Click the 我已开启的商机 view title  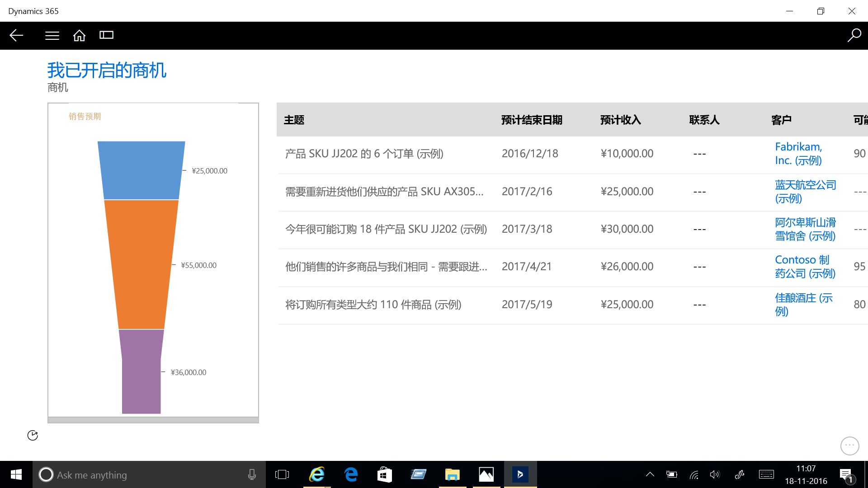tap(107, 70)
